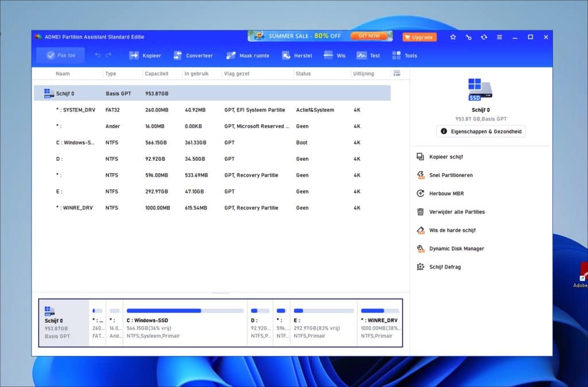Select WINRE_DRV block in disk map

coord(380,323)
